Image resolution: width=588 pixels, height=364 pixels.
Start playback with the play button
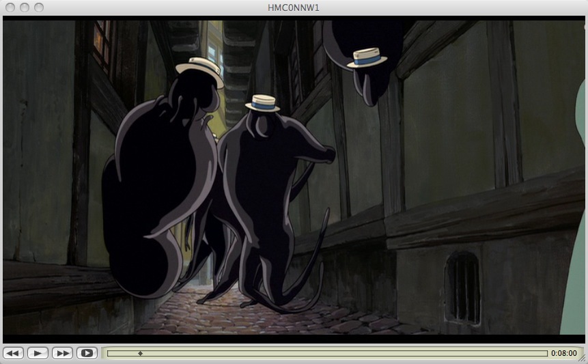[38, 353]
